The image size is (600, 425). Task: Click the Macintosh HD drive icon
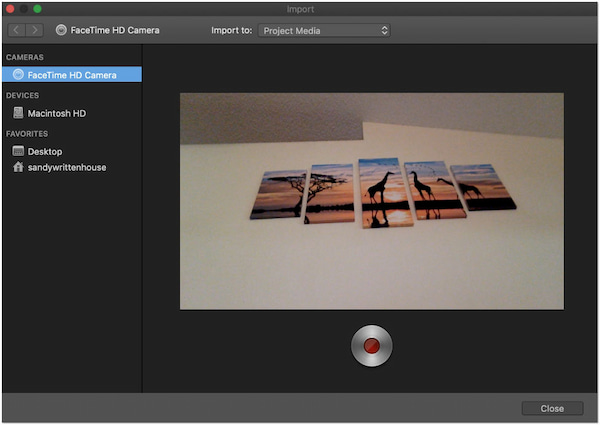pyautogui.click(x=18, y=113)
